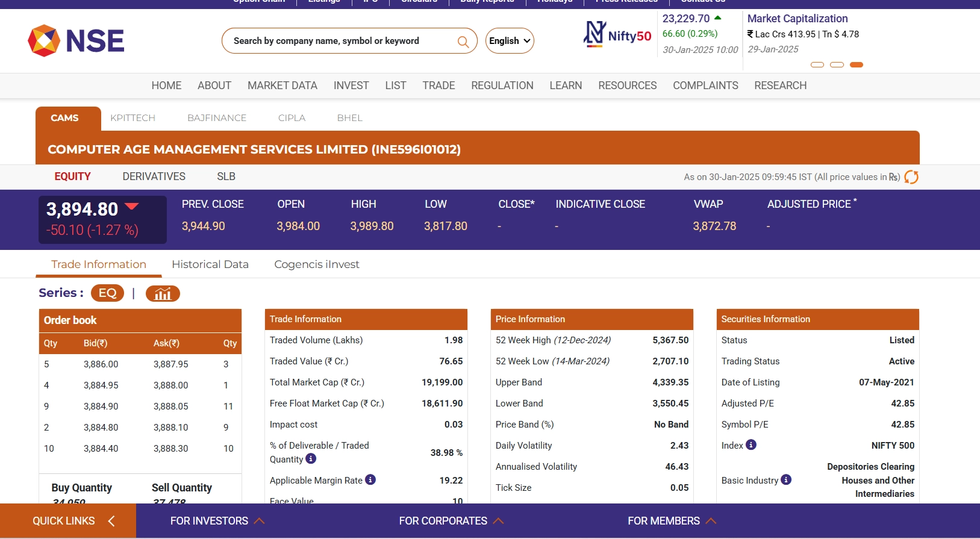Select the EQ series pill
Image resolution: width=980 pixels, height=539 pixels.
coord(107,293)
